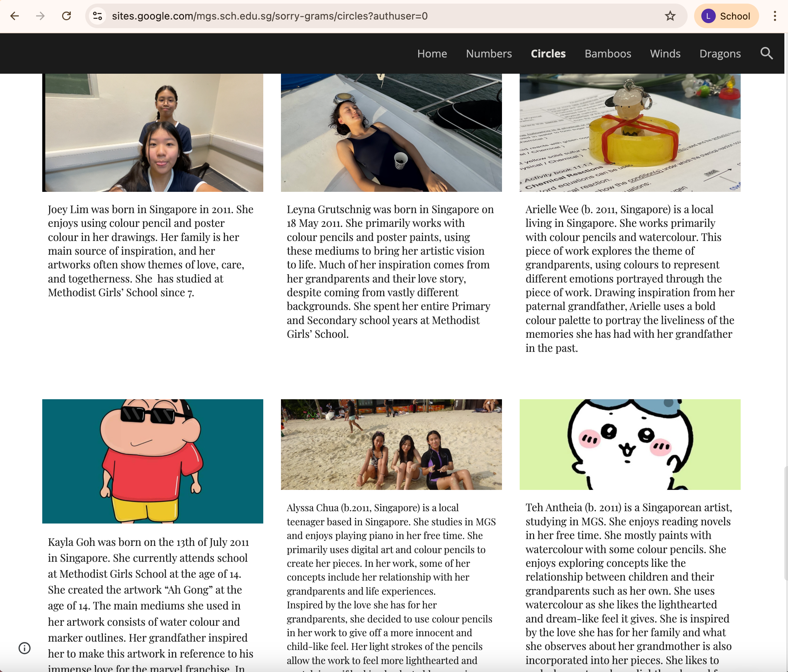788x672 pixels.
Task: Navigate to the Home page
Action: pos(432,54)
